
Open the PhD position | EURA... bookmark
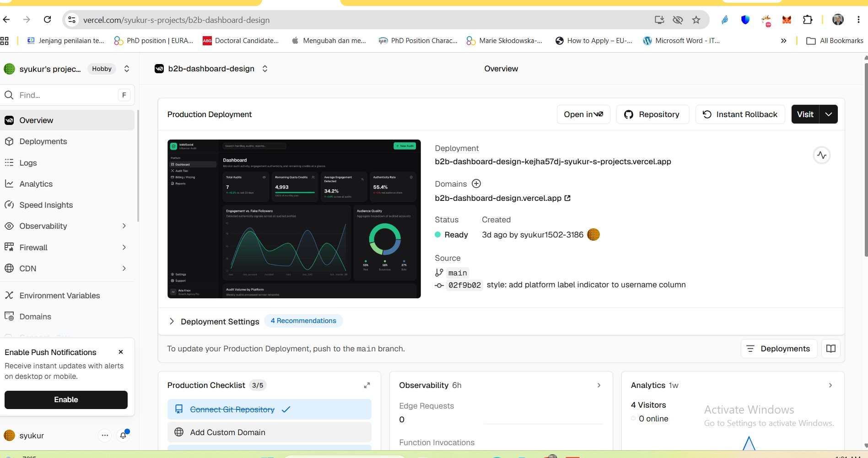pos(154,41)
